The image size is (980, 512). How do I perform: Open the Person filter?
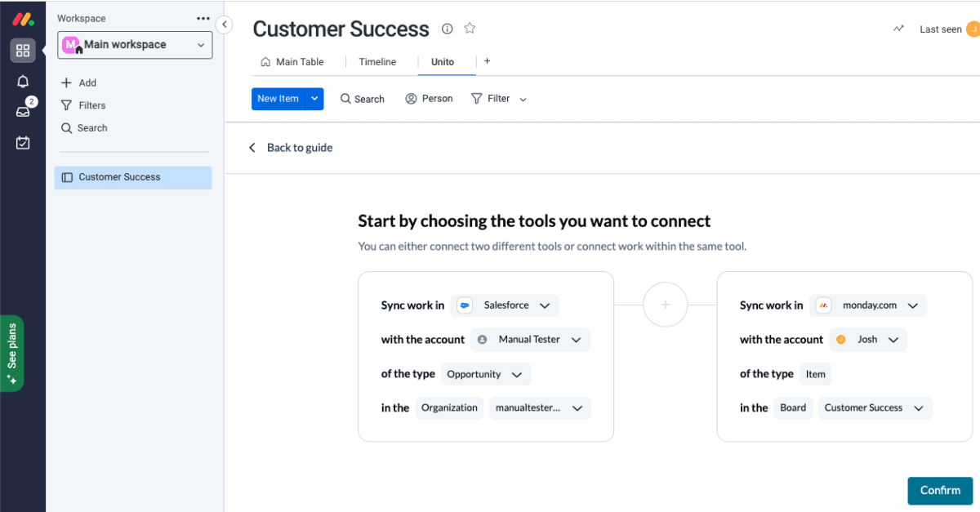click(429, 98)
